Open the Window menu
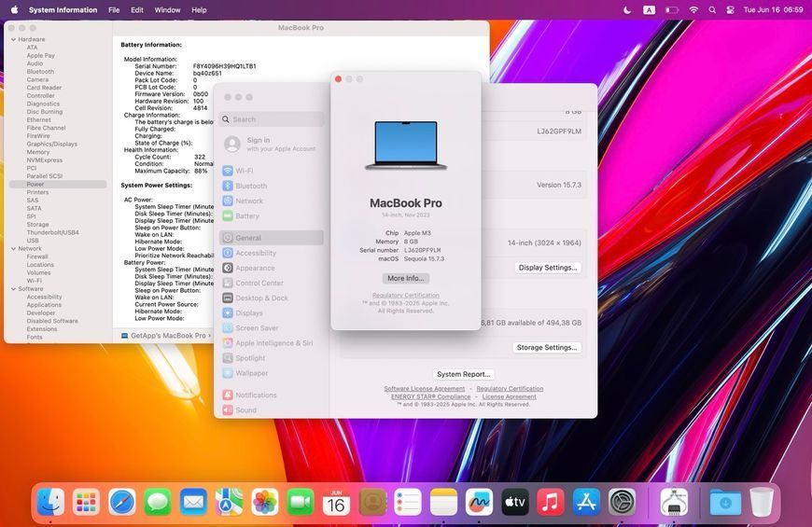The width and height of the screenshot is (812, 527). click(167, 10)
